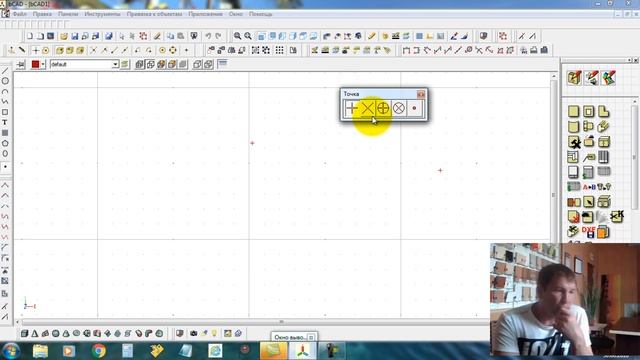This screenshot has width=640, height=360.
Task: Select the Rectangle tool in left toolbar
Action: point(5,112)
